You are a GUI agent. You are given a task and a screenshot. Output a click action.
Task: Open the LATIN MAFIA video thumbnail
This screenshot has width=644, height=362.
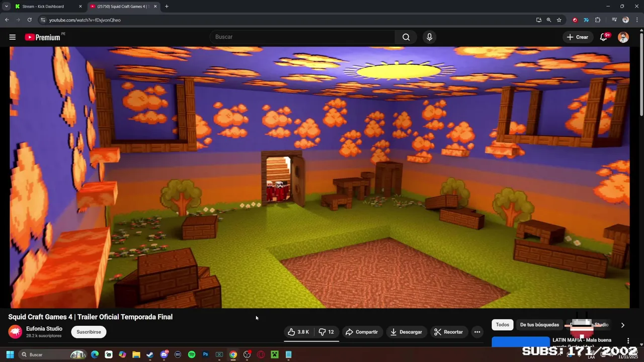click(x=520, y=342)
